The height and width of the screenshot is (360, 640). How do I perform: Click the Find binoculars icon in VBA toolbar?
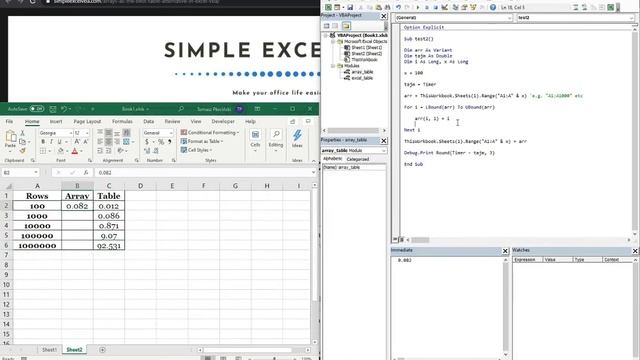click(x=387, y=7)
